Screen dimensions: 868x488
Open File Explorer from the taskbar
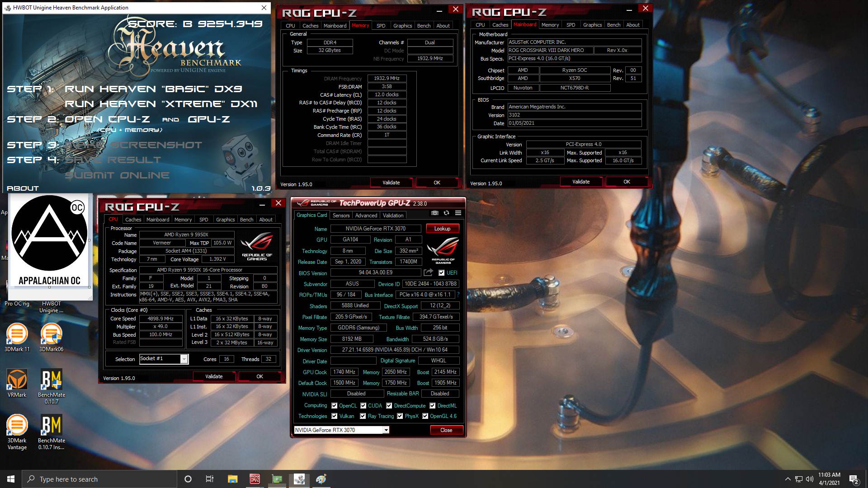232,479
